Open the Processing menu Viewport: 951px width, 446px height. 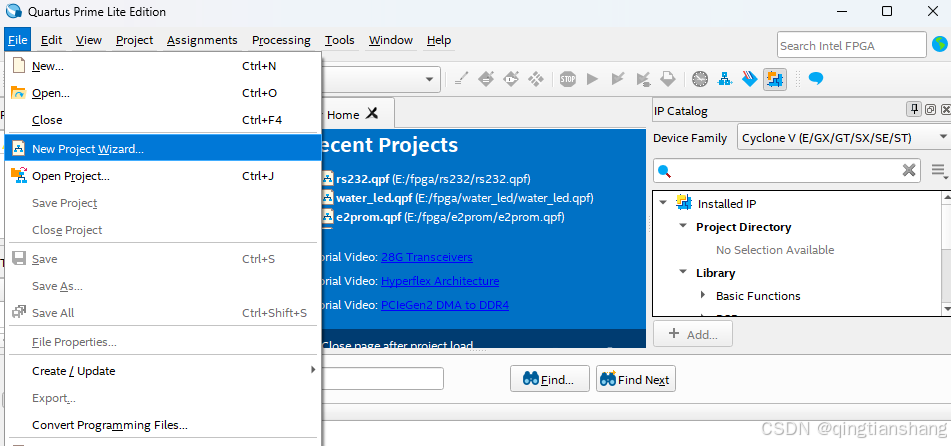tap(281, 40)
